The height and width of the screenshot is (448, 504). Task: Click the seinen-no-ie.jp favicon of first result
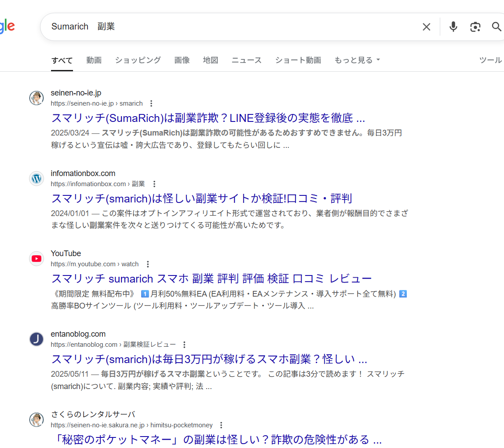pos(37,98)
